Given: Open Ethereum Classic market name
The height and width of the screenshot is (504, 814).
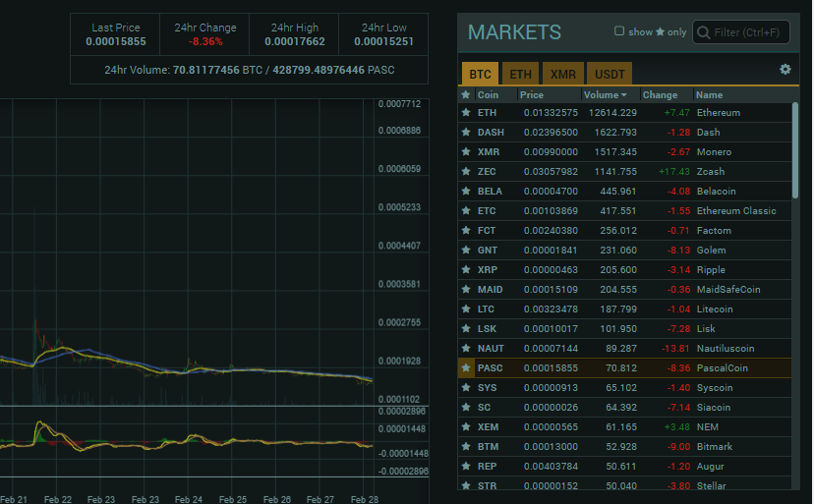Looking at the screenshot, I should pyautogui.click(x=736, y=210).
